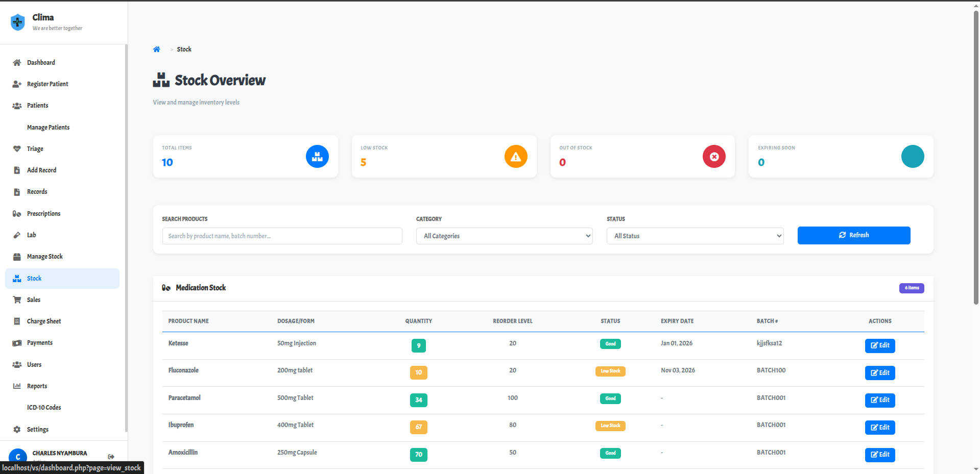The height and width of the screenshot is (474, 980).
Task: Click the Total Items blue boxes icon
Action: [x=317, y=157]
